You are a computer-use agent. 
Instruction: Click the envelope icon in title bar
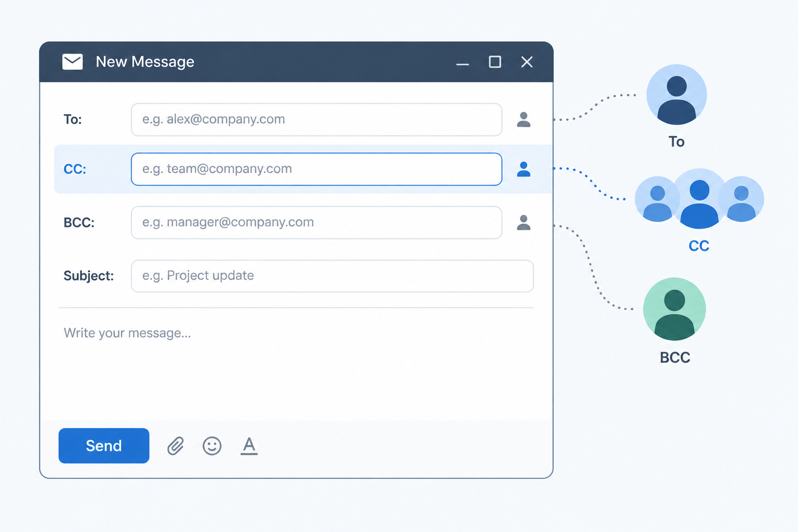(x=72, y=62)
